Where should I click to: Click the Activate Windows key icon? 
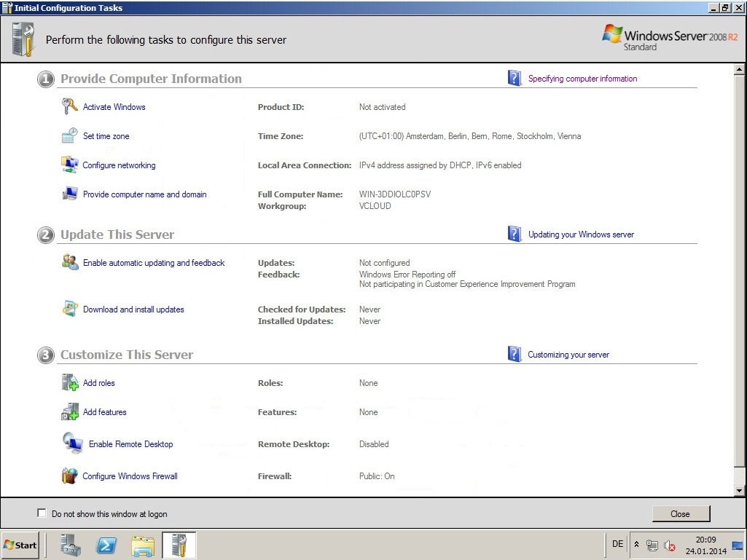tap(69, 106)
